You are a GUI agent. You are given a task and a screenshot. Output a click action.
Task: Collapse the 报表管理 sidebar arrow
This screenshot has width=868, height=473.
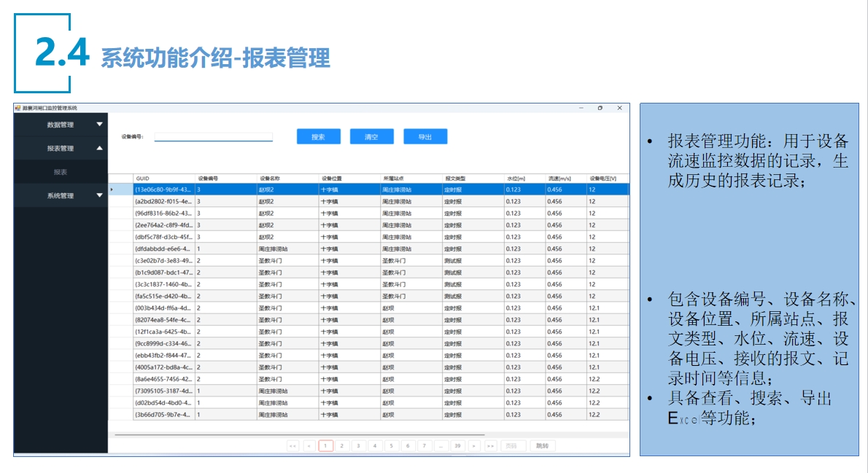tap(100, 148)
